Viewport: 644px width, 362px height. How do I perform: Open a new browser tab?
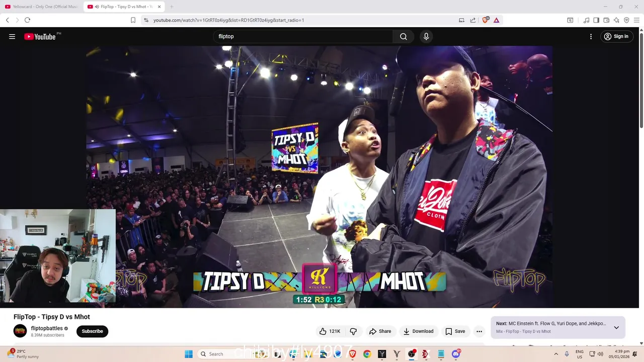172,7
